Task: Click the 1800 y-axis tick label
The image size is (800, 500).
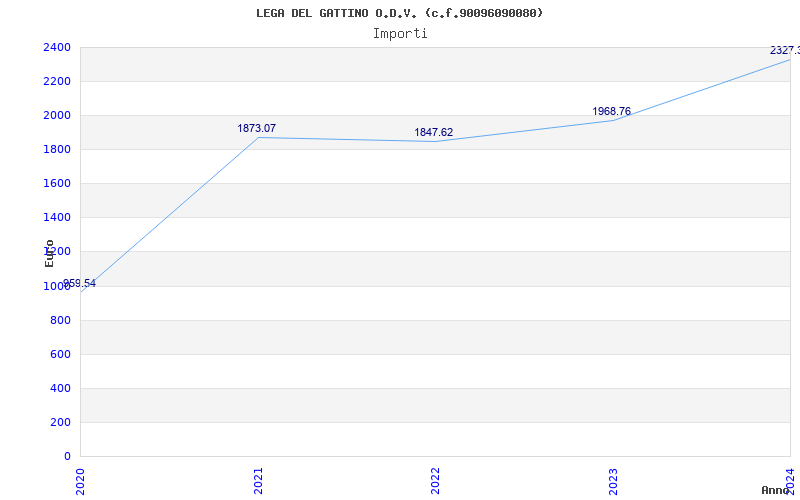Action: click(57, 149)
